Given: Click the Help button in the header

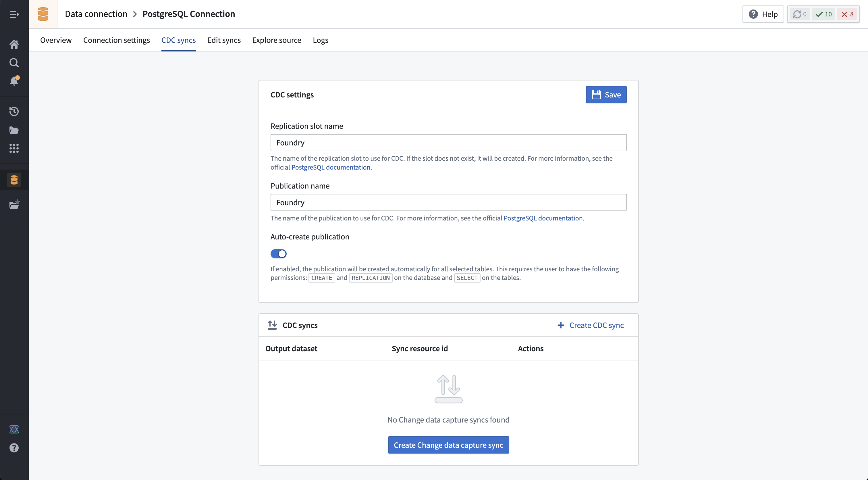Looking at the screenshot, I should pyautogui.click(x=763, y=14).
